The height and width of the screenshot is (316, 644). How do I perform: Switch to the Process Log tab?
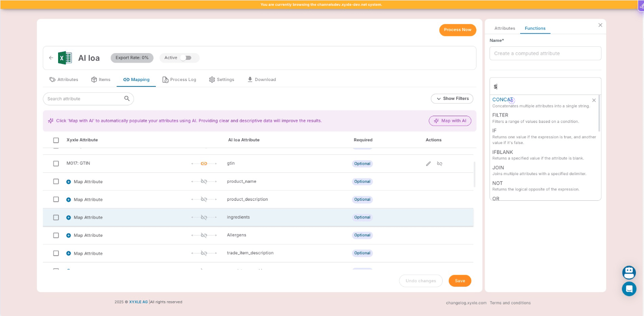[179, 80]
